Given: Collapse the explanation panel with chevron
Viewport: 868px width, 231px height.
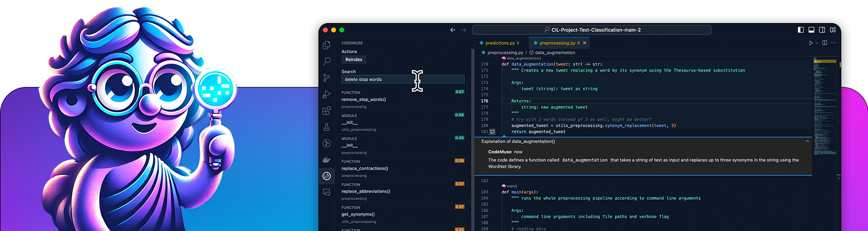Looking at the screenshot, I should point(807,141).
